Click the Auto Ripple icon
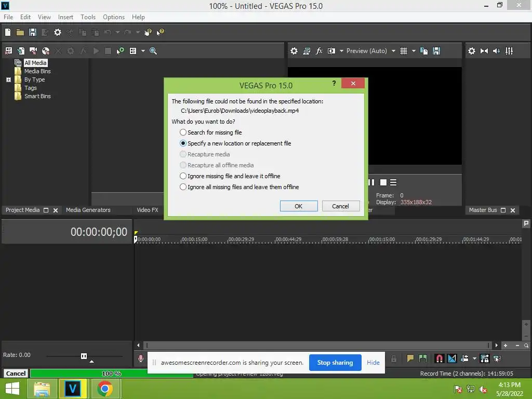Image resolution: width=532 pixels, height=399 pixels. (x=464, y=358)
